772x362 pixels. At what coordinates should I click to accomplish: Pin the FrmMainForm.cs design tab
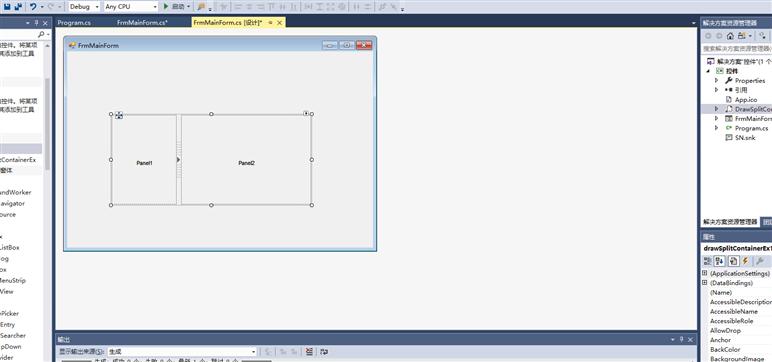tap(270, 23)
